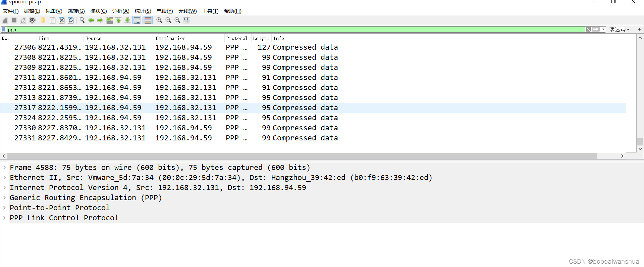The width and height of the screenshot is (644, 267).
Task: Stop capture with the square icon
Action: click(x=14, y=20)
